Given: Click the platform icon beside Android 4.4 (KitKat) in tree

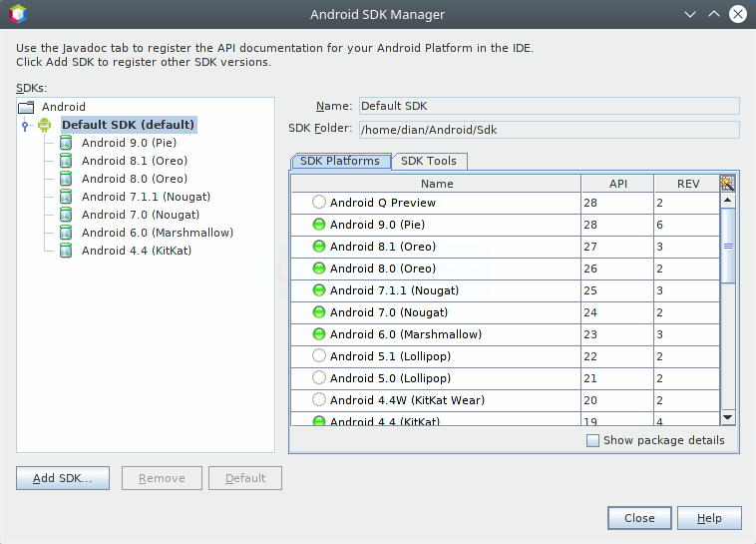Looking at the screenshot, I should point(66,251).
